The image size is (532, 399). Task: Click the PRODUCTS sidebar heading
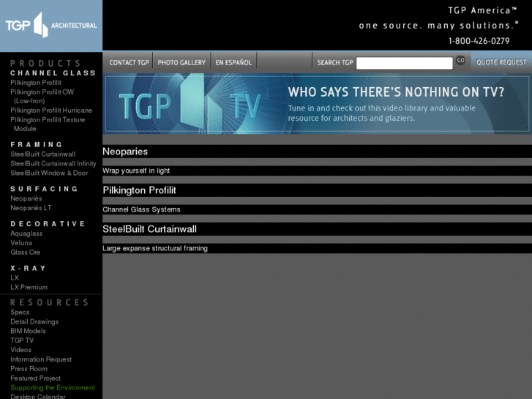(45, 64)
